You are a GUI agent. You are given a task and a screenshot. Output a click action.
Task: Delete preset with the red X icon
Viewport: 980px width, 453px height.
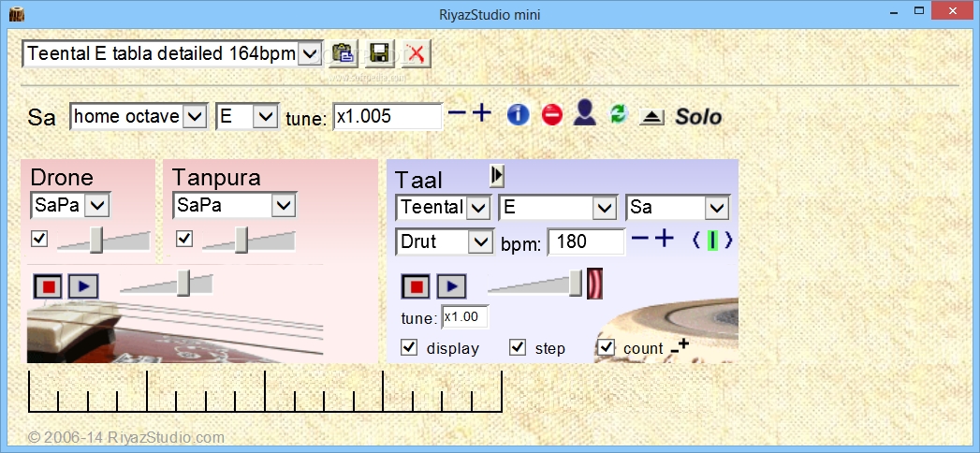pos(416,53)
